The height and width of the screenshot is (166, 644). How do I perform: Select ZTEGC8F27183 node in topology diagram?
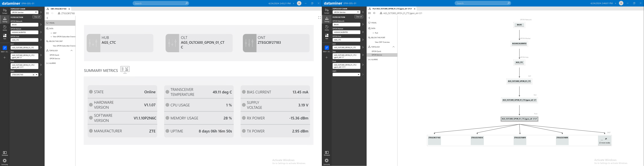click(434, 140)
